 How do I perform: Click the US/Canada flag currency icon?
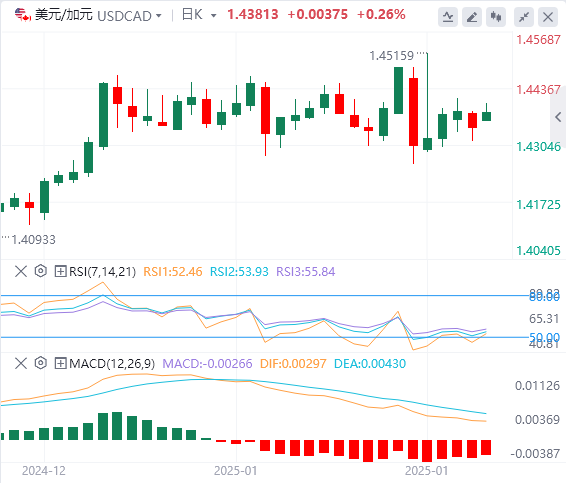(23, 15)
